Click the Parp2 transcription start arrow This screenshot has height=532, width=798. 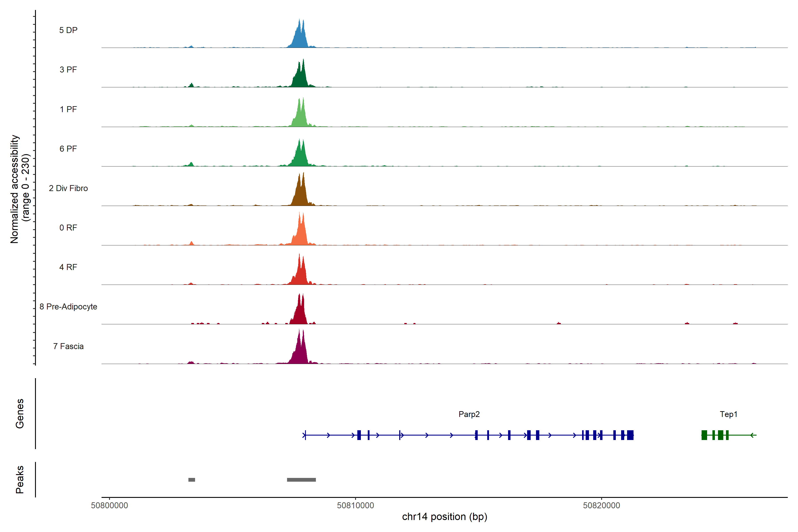(x=304, y=435)
